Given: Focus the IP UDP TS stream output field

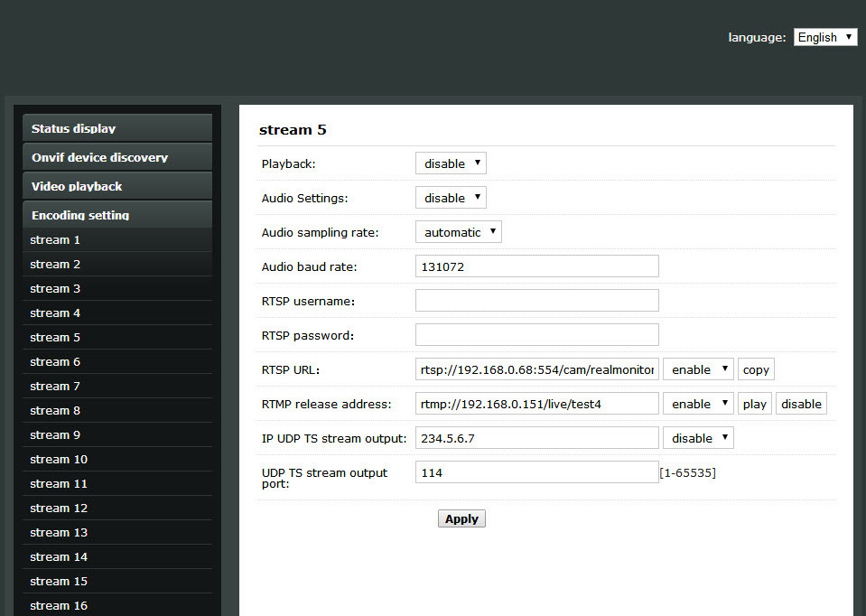Looking at the screenshot, I should click(x=536, y=437).
